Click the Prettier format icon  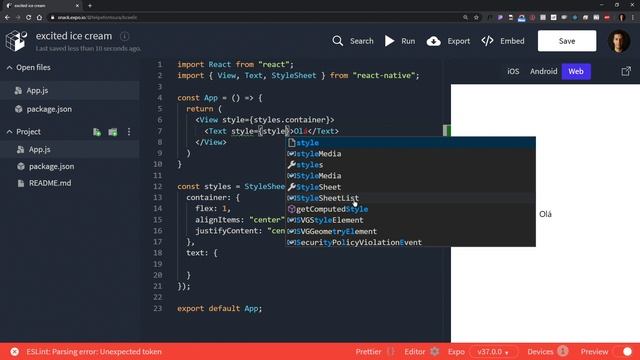pyautogui.click(x=391, y=351)
